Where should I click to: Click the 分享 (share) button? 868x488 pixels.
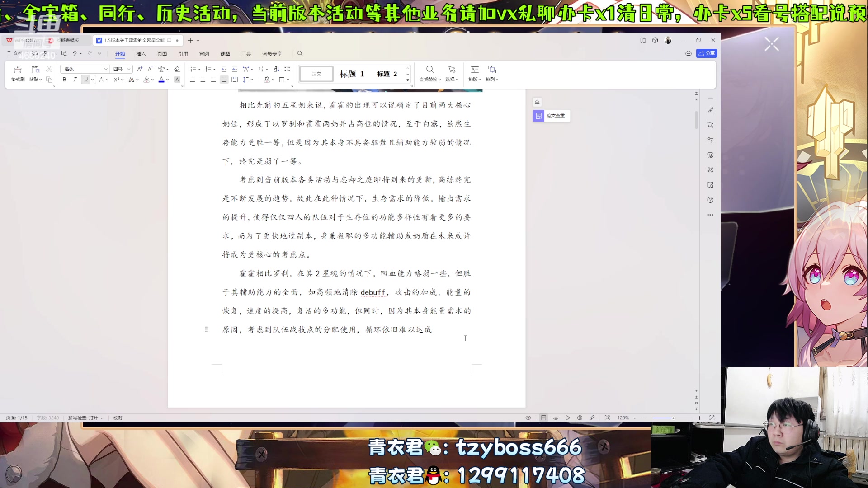point(707,53)
